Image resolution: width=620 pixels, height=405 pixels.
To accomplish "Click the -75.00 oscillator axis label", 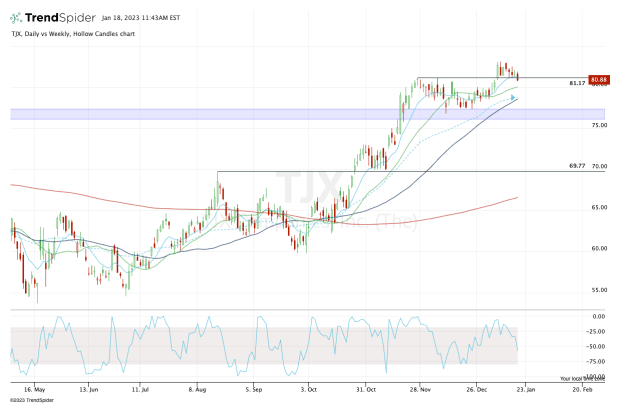I will coord(597,361).
